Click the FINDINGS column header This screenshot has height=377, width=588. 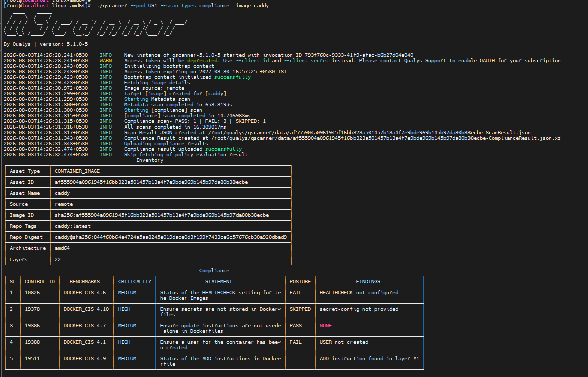coord(368,282)
